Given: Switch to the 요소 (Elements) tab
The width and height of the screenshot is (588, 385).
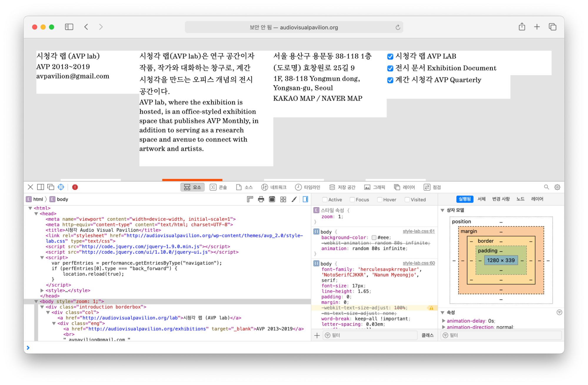Looking at the screenshot, I should tap(192, 187).
